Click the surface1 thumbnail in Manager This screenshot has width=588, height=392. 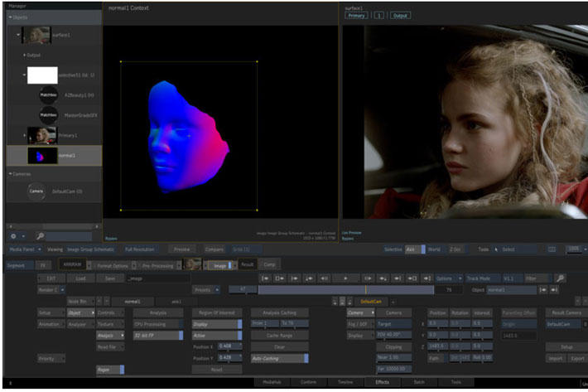36,35
